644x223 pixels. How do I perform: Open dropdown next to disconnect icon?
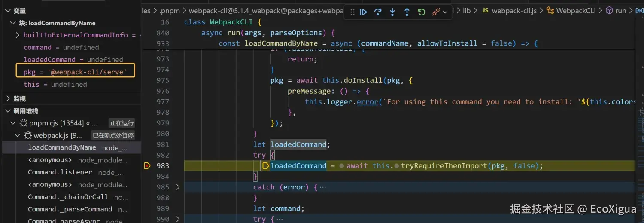(x=445, y=12)
